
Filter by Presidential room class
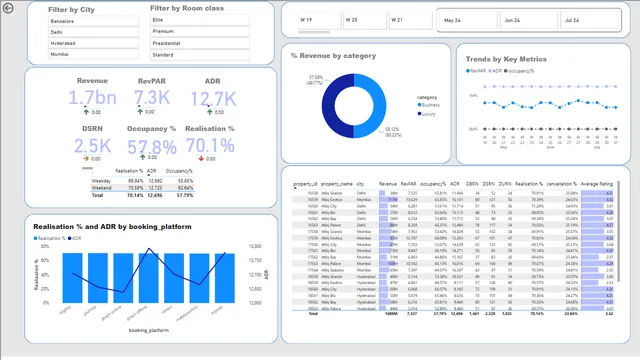pos(200,43)
